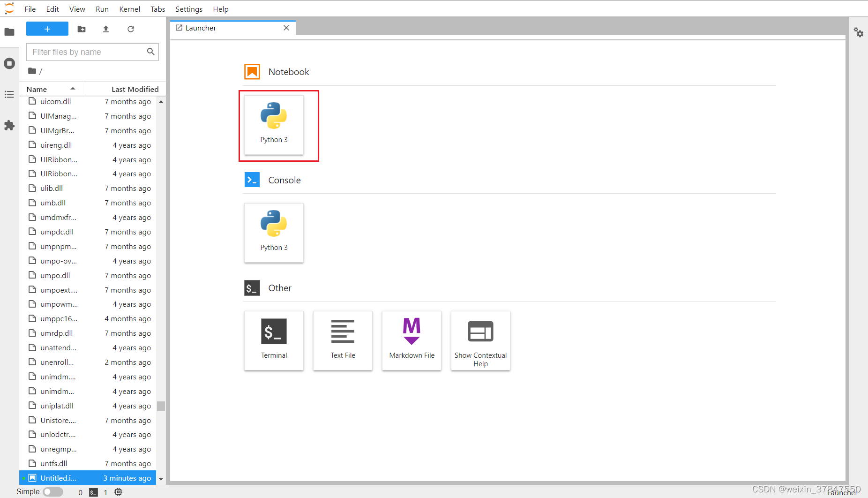The image size is (868, 498).
Task: Select the umpdc.dll file
Action: point(88,232)
